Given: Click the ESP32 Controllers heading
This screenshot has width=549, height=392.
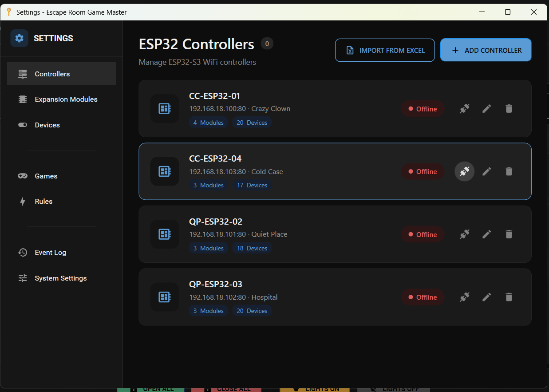Looking at the screenshot, I should point(197,44).
